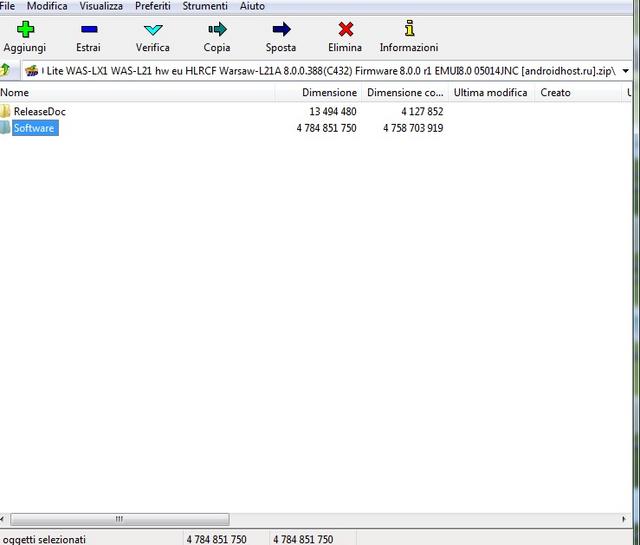Viewport: 640px width, 545px height.
Task: Click compressed size 4 127 852
Action: [x=422, y=111]
